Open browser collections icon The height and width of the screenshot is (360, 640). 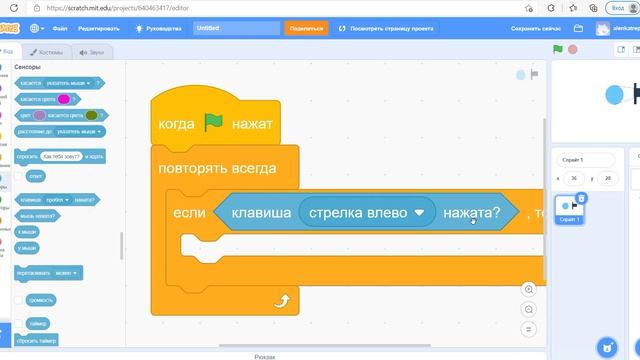[593, 8]
